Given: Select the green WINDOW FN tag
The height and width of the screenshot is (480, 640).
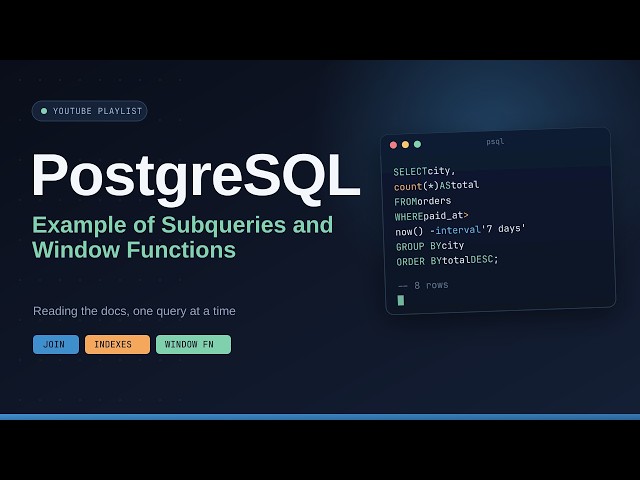Looking at the screenshot, I should (193, 344).
